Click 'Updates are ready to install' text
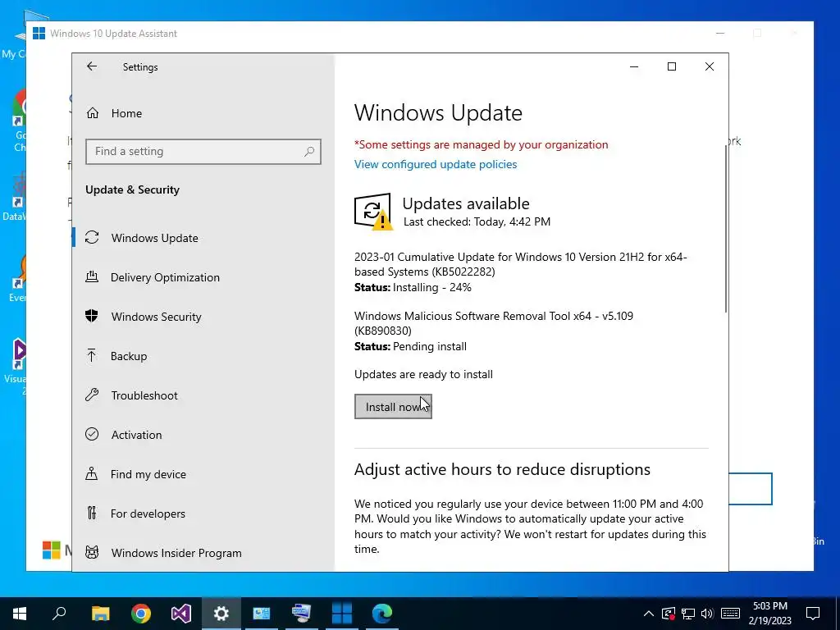Screen dimensions: 840x630 [x=423, y=374]
